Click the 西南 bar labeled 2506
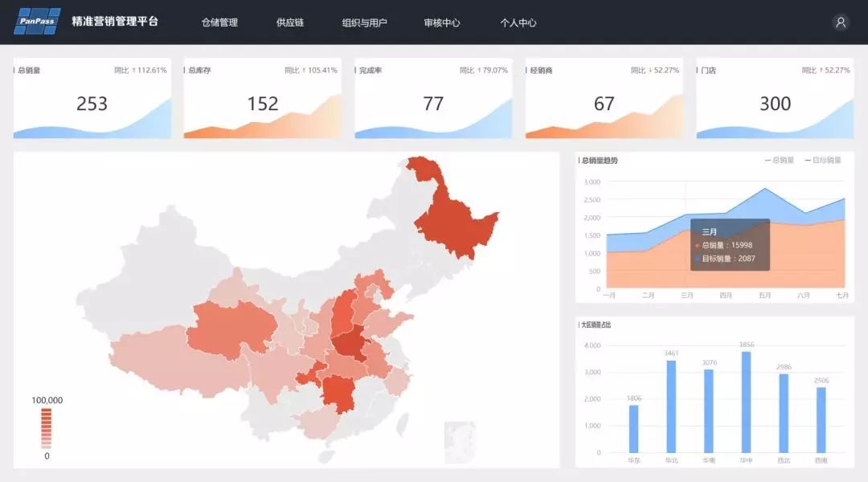Screen dimensions: 868x482 click(x=821, y=420)
